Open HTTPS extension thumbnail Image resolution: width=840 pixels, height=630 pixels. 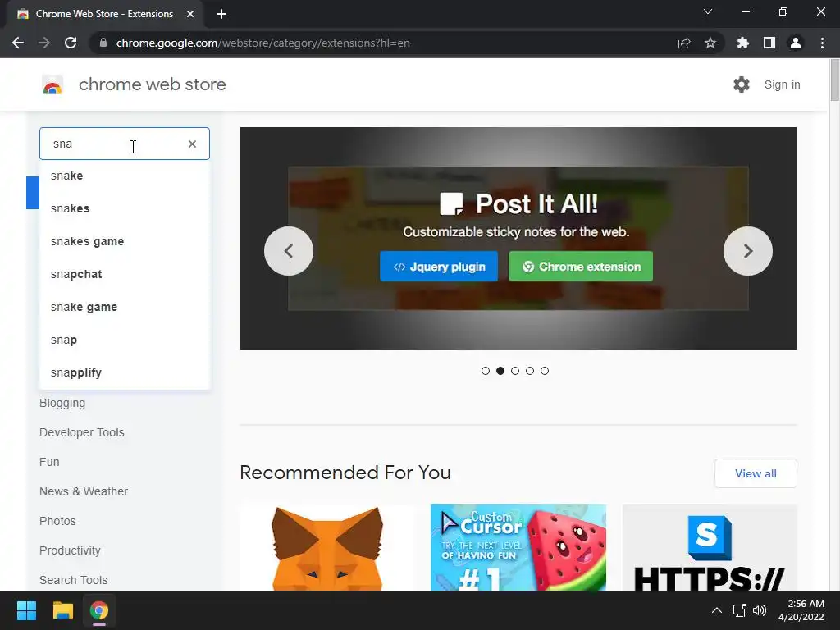coord(710,547)
